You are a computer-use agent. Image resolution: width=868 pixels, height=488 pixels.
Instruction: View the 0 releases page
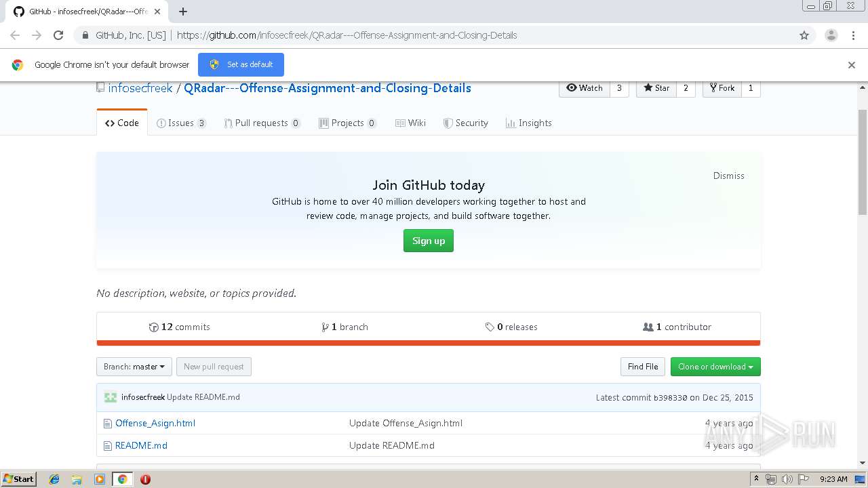(511, 327)
